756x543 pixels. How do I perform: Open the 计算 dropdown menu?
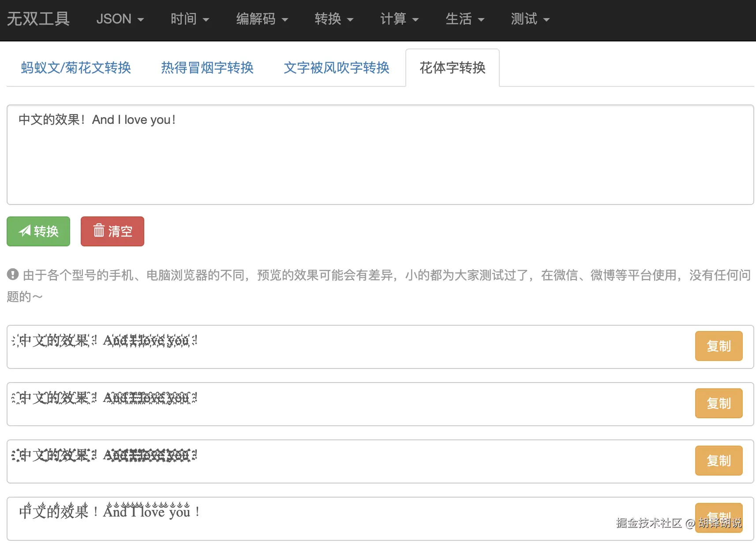[x=399, y=19]
